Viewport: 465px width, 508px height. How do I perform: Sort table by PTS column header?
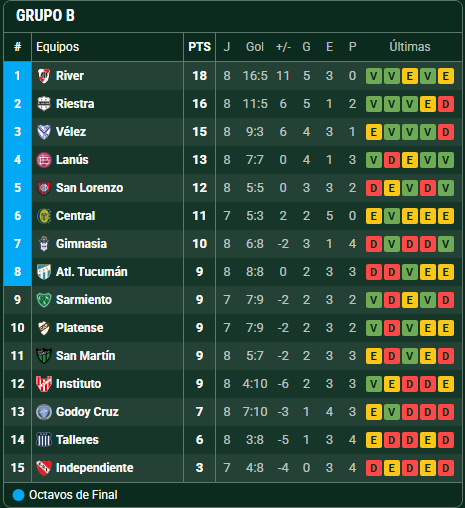coord(199,47)
